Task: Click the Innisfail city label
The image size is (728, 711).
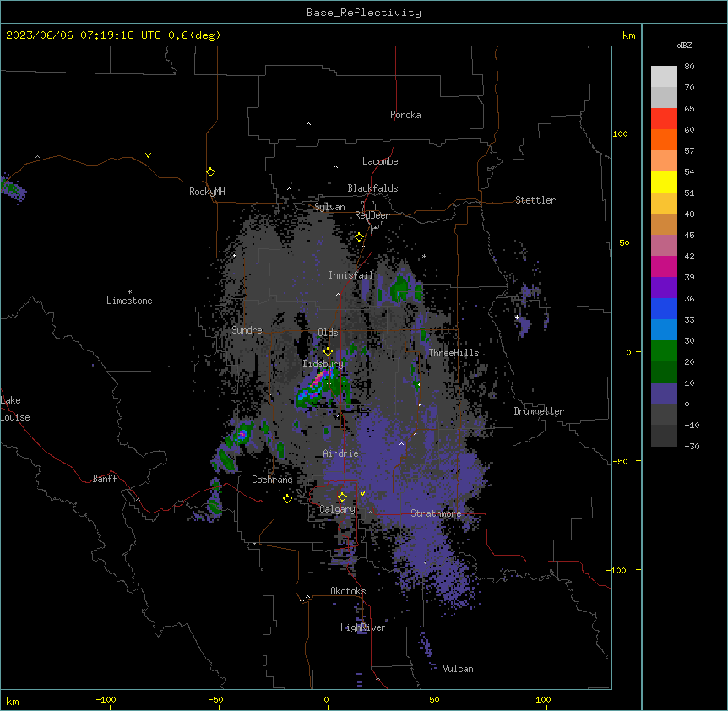Action: pyautogui.click(x=350, y=275)
